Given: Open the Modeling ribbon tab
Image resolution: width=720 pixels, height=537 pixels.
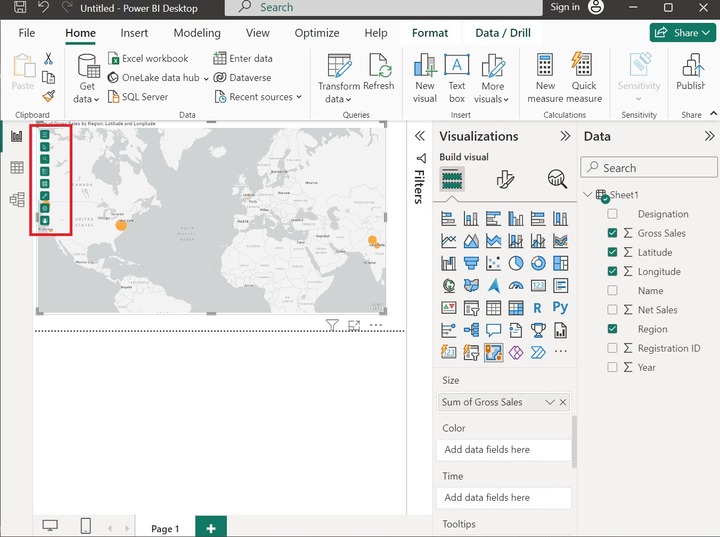Looking at the screenshot, I should pyautogui.click(x=197, y=33).
